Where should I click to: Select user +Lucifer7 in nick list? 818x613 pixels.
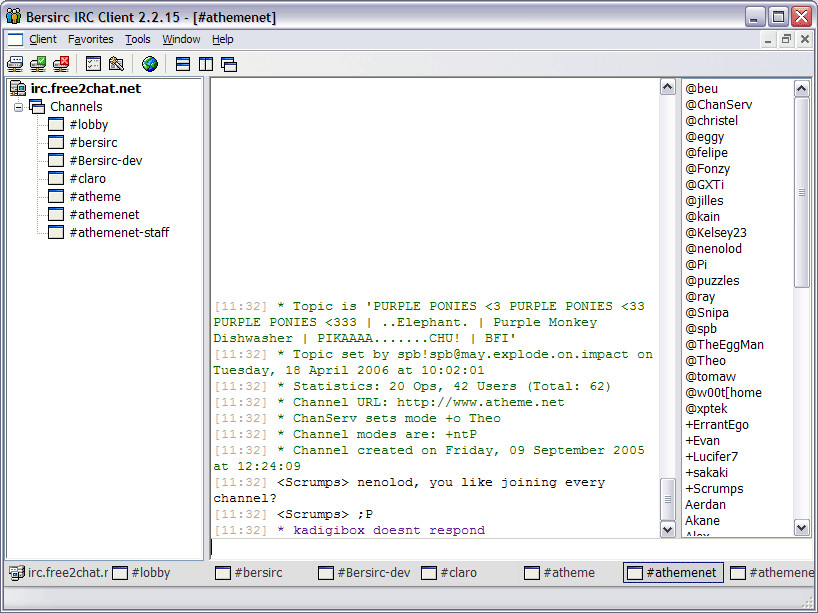pos(712,456)
